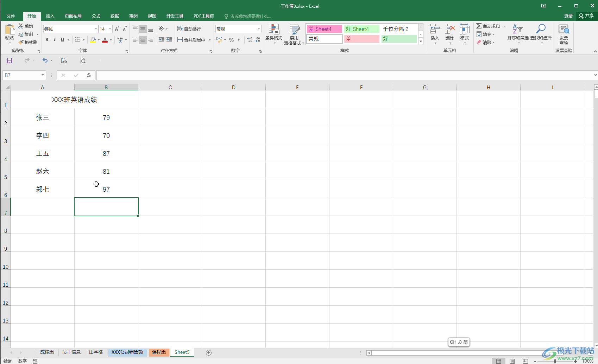598x364 pixels.
Task: Open the 课程表 sheet tab
Action: [159, 352]
